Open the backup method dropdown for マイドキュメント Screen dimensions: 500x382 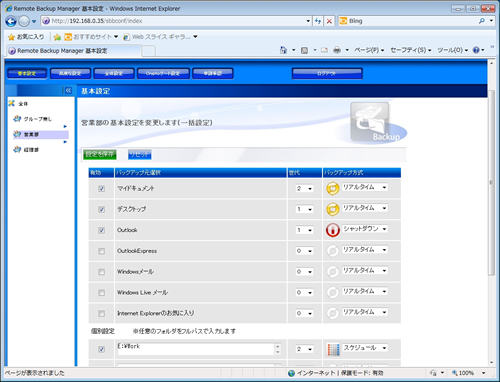pyautogui.click(x=365, y=187)
